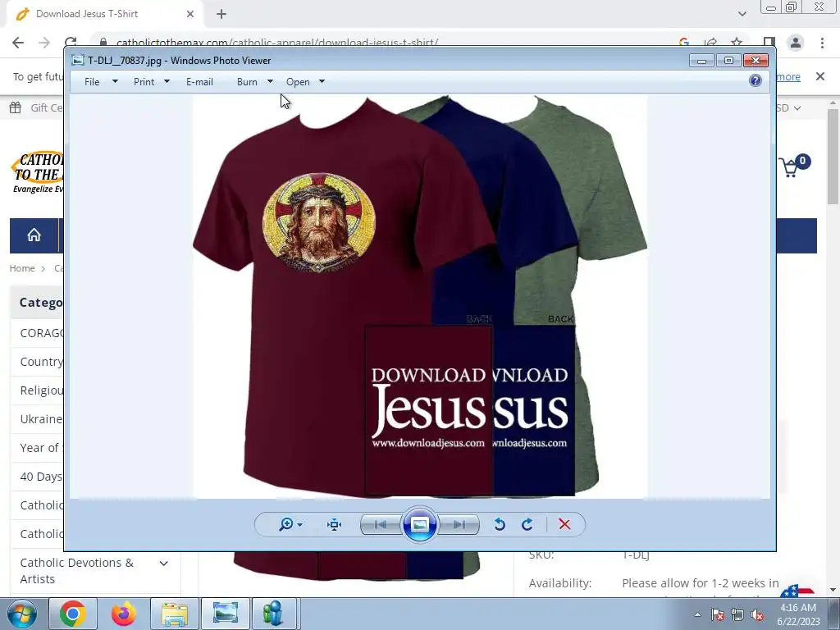The image size is (840, 630).
Task: Launch Chrome from the taskbar
Action: tap(73, 614)
